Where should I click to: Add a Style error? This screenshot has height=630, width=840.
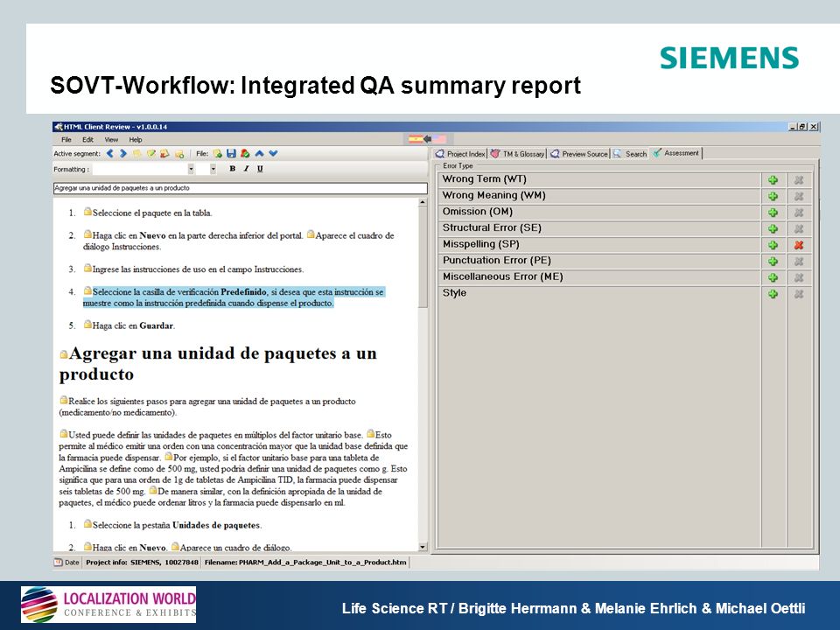(x=773, y=294)
